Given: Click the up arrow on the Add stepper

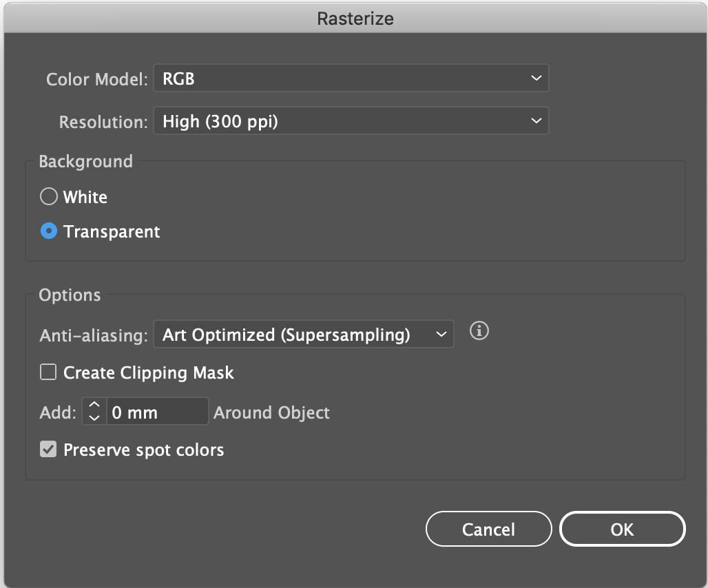Looking at the screenshot, I should (94, 406).
